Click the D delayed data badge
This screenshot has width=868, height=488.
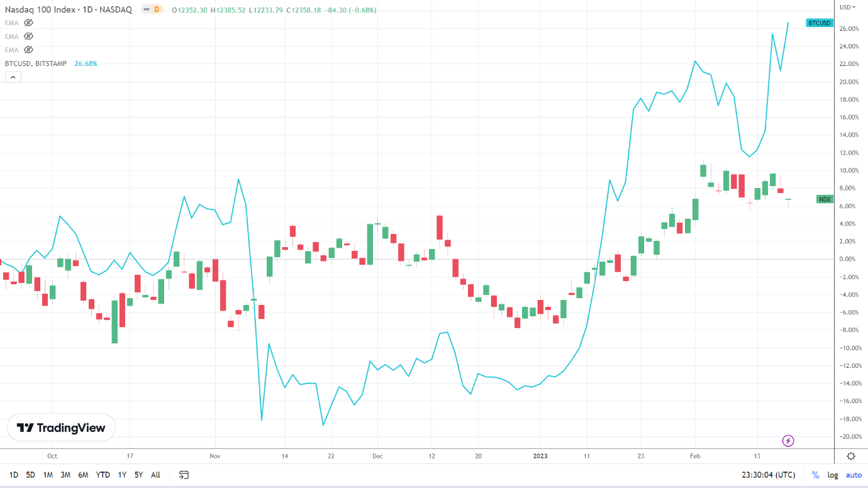coord(157,9)
